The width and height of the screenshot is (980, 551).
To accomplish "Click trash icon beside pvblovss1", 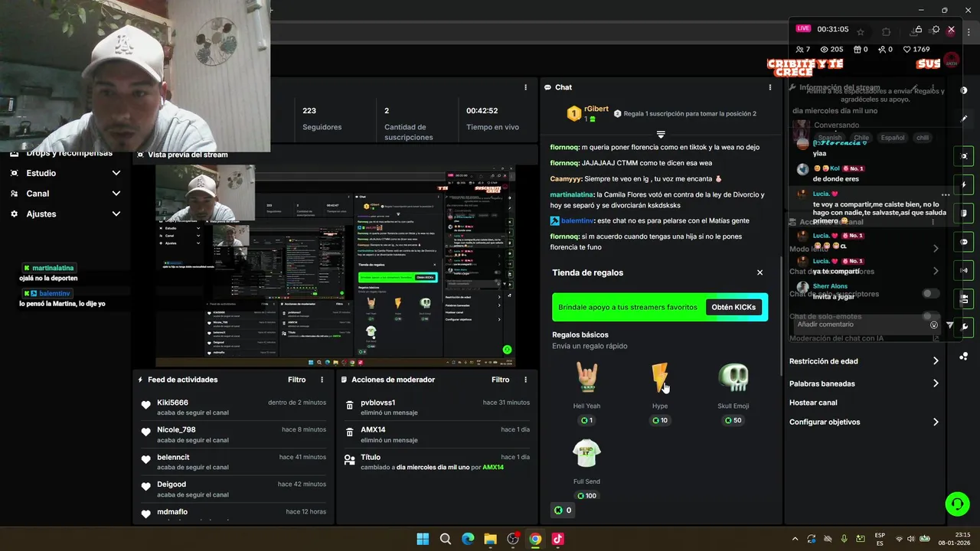I will pos(349,405).
